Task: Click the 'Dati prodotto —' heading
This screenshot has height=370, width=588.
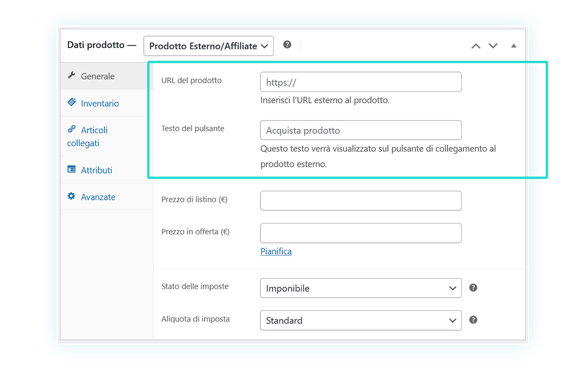Action: click(102, 45)
